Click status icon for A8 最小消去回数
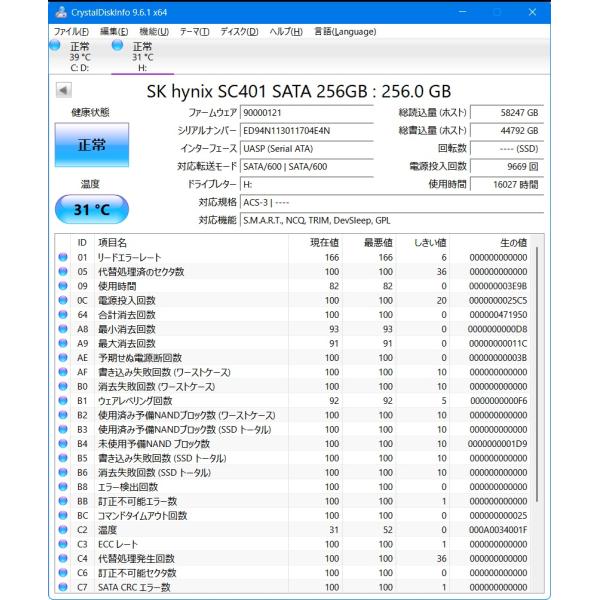 pos(63,329)
